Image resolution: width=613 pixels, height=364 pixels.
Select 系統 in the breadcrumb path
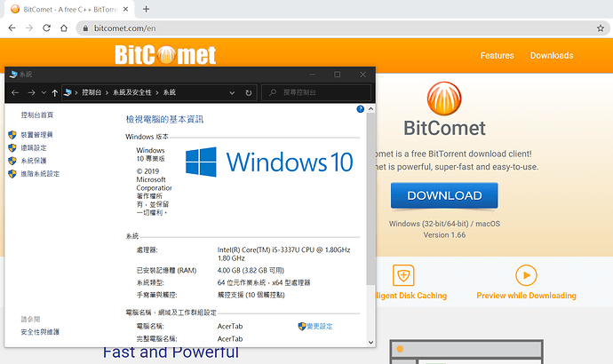point(170,92)
